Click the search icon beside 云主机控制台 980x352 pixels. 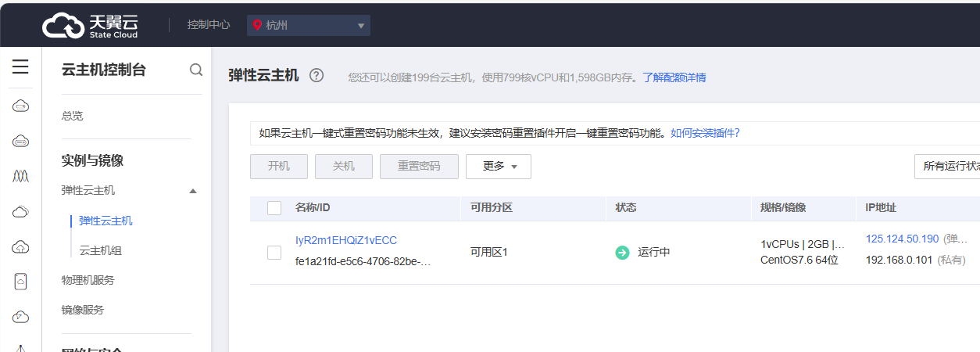click(196, 70)
